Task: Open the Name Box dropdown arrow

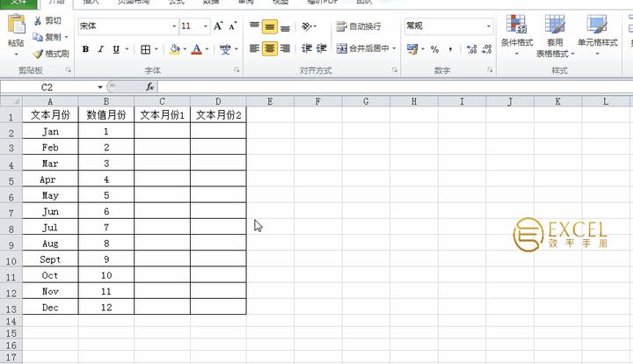Action: coord(99,87)
